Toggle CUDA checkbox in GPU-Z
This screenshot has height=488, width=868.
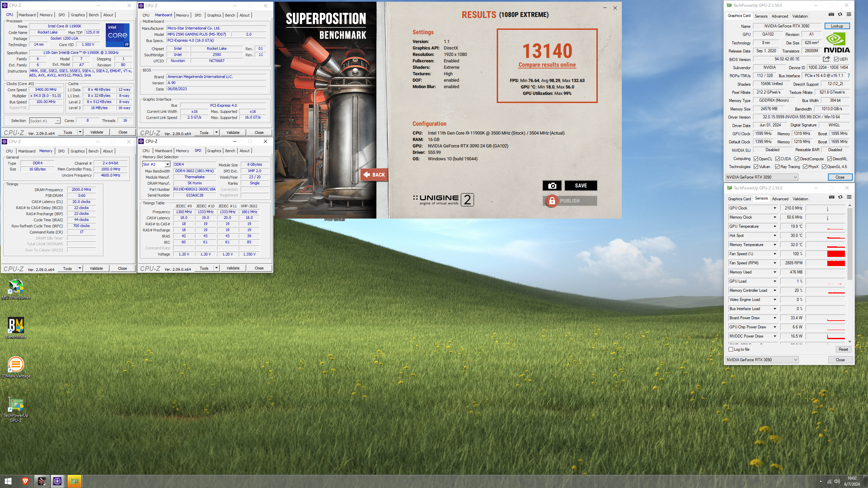point(777,159)
